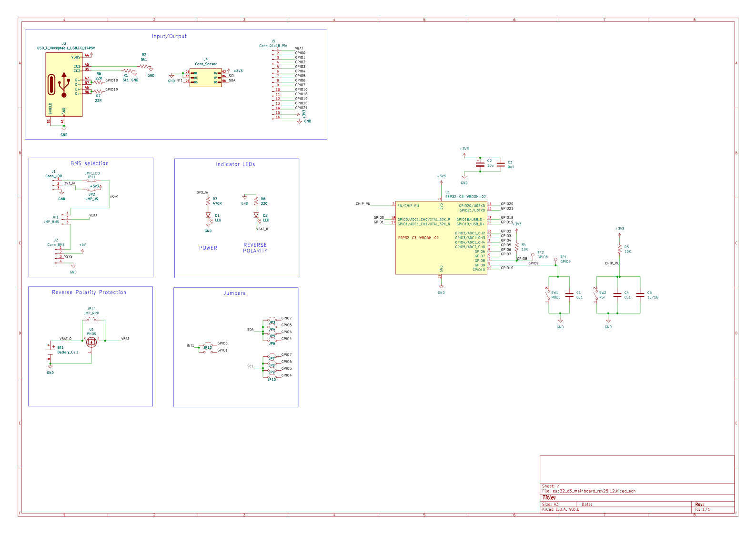
Task: Click the J4 Conn_Sensor connector body
Action: (205, 78)
